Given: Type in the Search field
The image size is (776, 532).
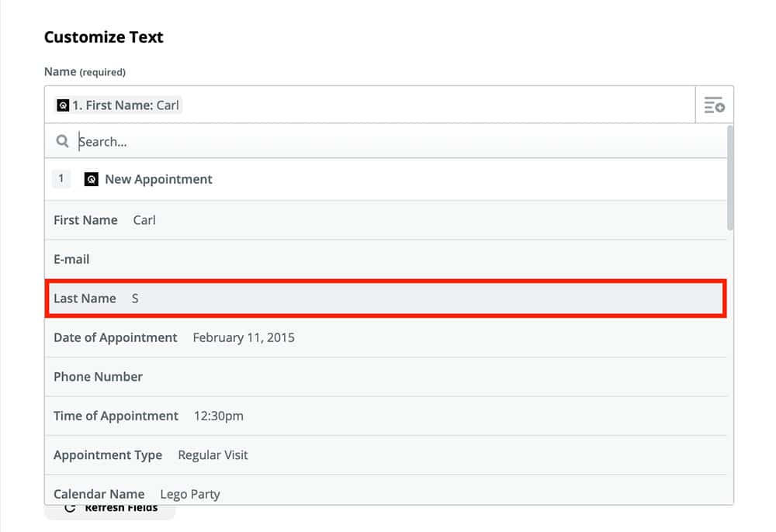Looking at the screenshot, I should (388, 142).
